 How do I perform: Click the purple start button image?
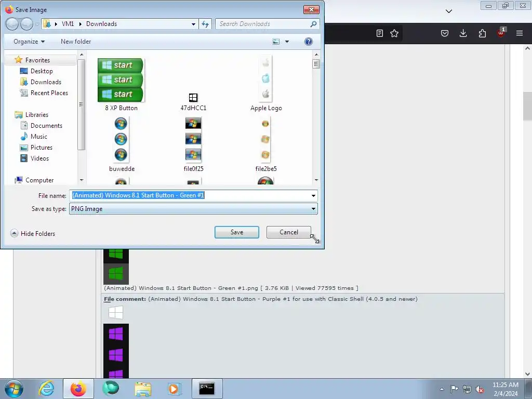click(116, 351)
